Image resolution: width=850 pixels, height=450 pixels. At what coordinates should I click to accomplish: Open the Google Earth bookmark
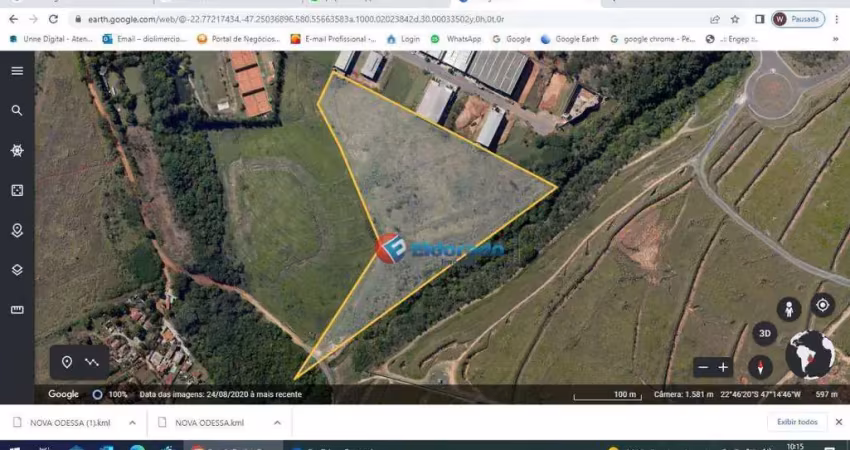pos(569,39)
